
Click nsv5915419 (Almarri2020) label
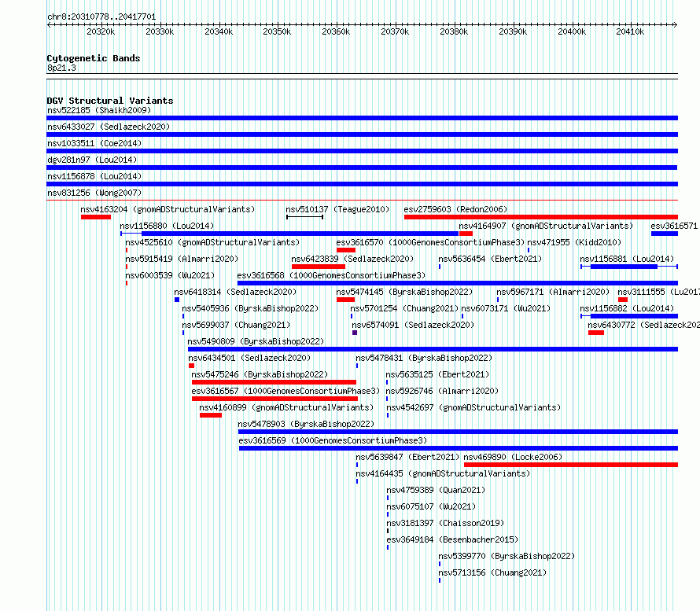(x=182, y=259)
